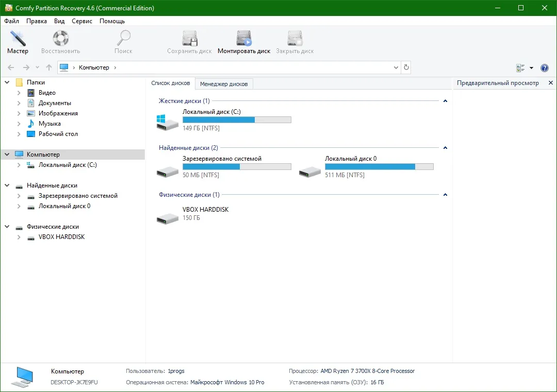
Task: Open recent locations dropdown arrow
Action: tap(37, 67)
